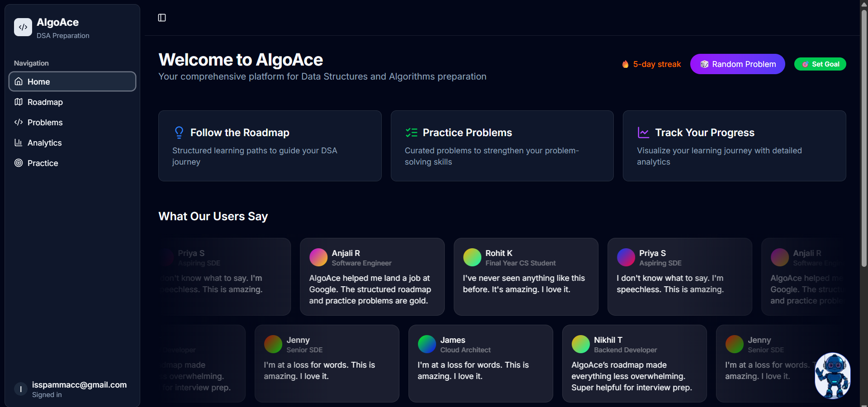Screen dimensions: 868x407
Task: Click James's green-blue avatar
Action: point(427,344)
